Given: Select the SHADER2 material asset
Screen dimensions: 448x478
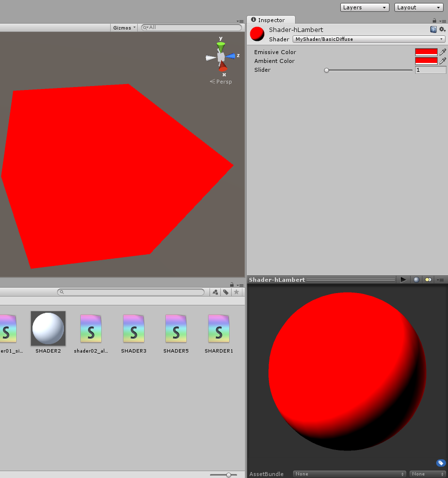Looking at the screenshot, I should 48,332.
